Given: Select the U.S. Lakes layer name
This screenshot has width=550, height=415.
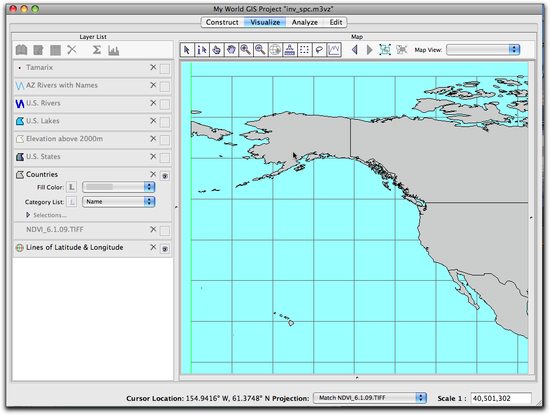Looking at the screenshot, I should click(43, 121).
